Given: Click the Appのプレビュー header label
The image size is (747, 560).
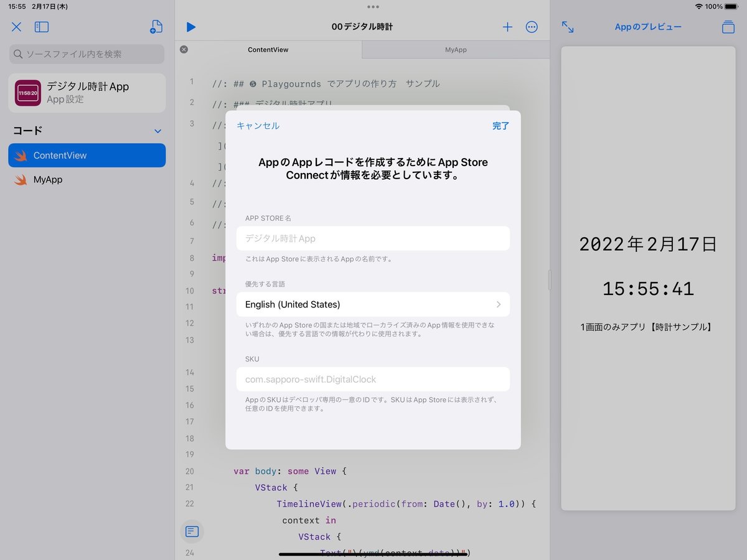Looking at the screenshot, I should 648,27.
